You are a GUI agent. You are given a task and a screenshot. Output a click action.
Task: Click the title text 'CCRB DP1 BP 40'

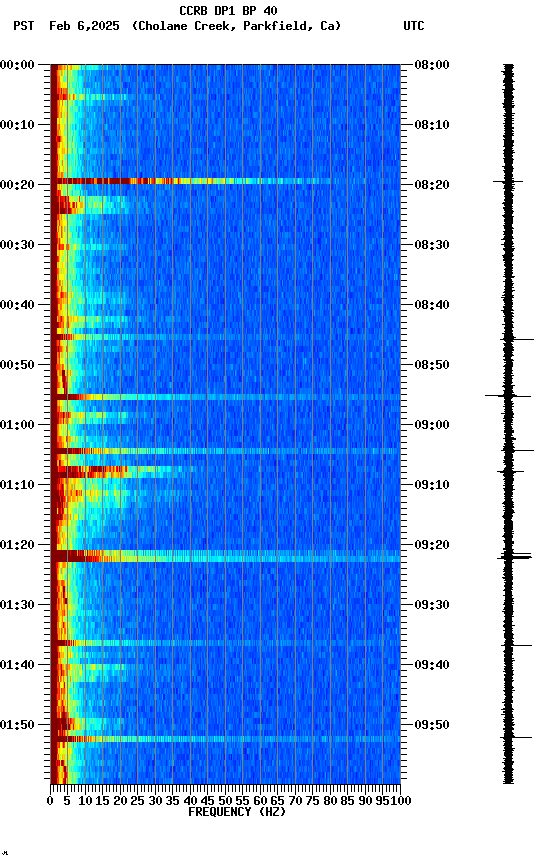click(x=228, y=10)
